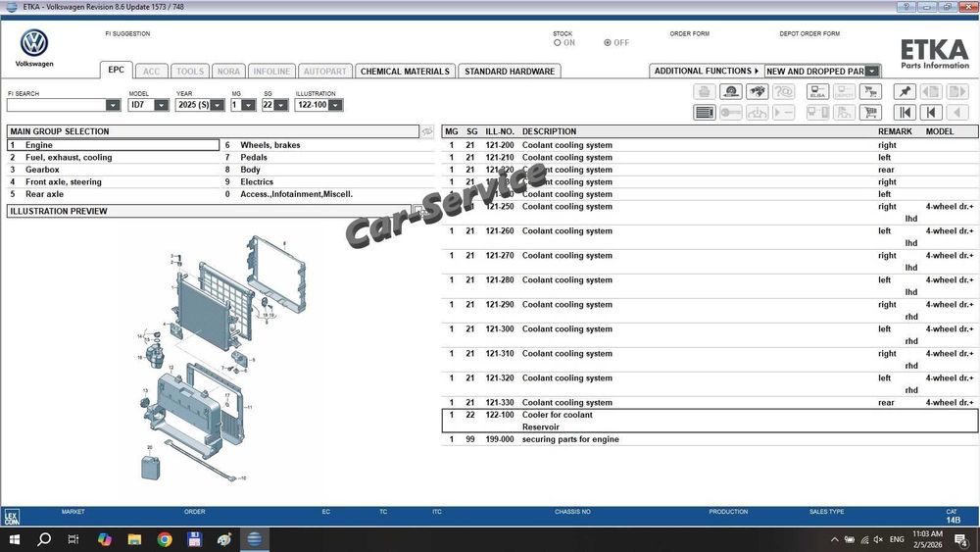Select row 199-000 securing parts for engine

pos(710,439)
